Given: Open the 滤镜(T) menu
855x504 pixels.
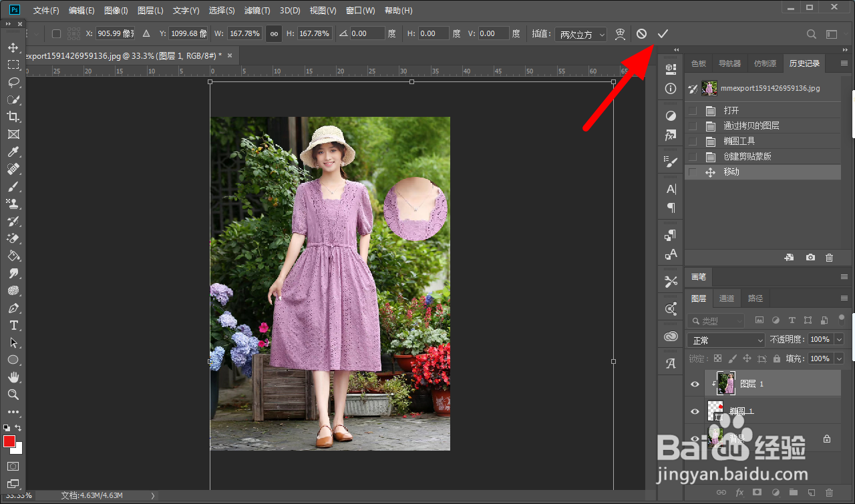Looking at the screenshot, I should (257, 11).
